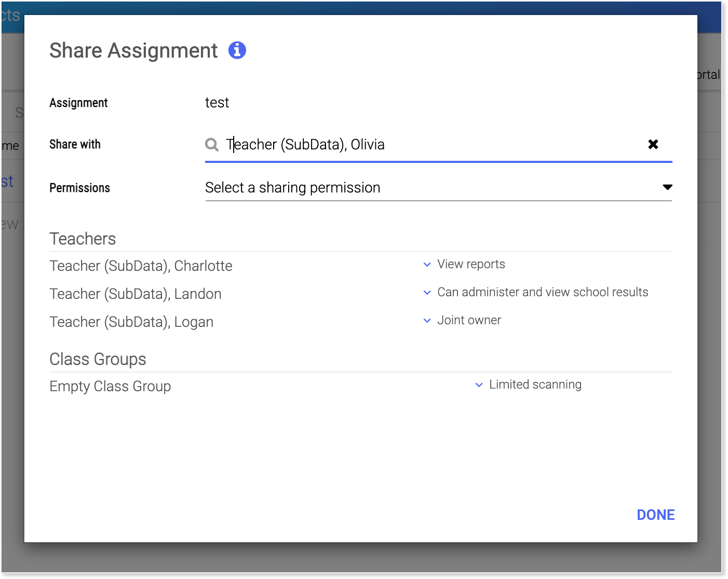Screen dimensions: 728x579
Task: Expand chevron beside Can administer and view
Action: tap(427, 293)
